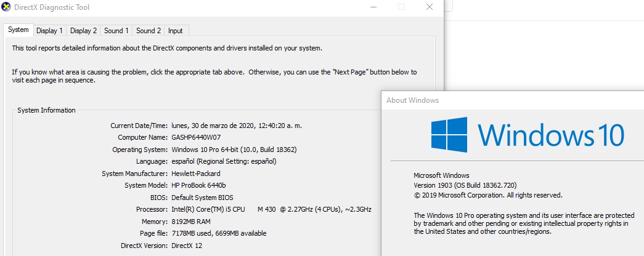The width and height of the screenshot is (644, 256).
Task: Click the greyed-out maximize button
Action: coord(401,7)
